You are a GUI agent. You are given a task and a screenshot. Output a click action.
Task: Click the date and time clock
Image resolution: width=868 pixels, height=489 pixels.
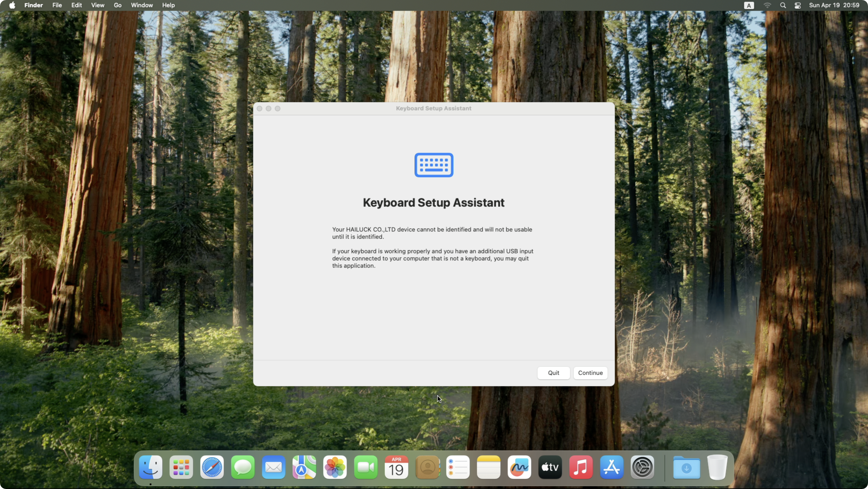834,5
